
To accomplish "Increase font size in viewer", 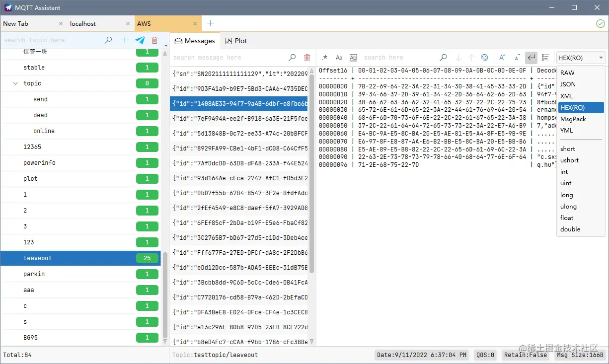I will 502,58.
